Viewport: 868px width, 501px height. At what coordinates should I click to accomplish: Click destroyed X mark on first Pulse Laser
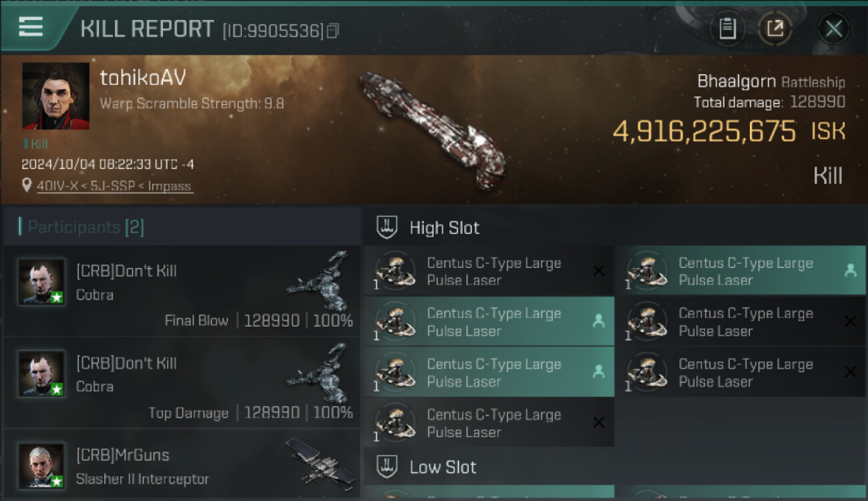(598, 271)
